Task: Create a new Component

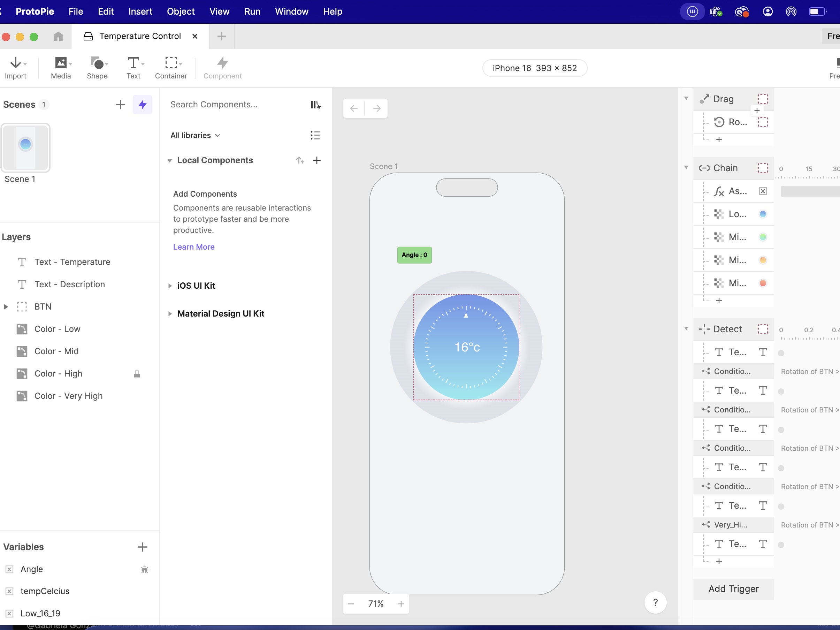Action: pos(222,68)
